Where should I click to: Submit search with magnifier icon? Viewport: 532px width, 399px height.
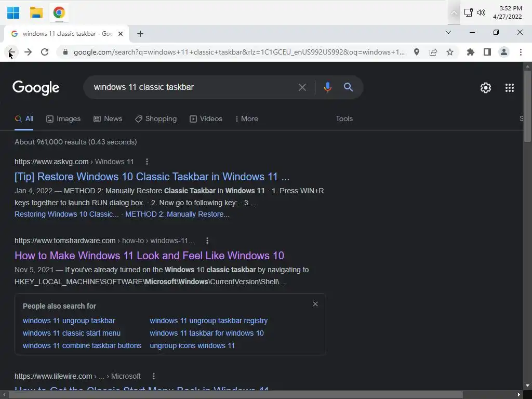pos(349,87)
